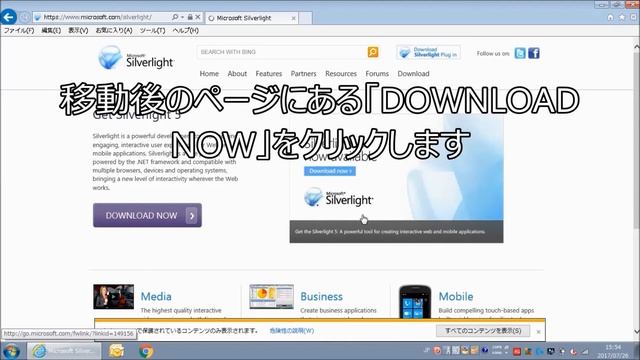Viewport: 640px width, 360px height.
Task: Open the Business heading link
Action: point(321,296)
